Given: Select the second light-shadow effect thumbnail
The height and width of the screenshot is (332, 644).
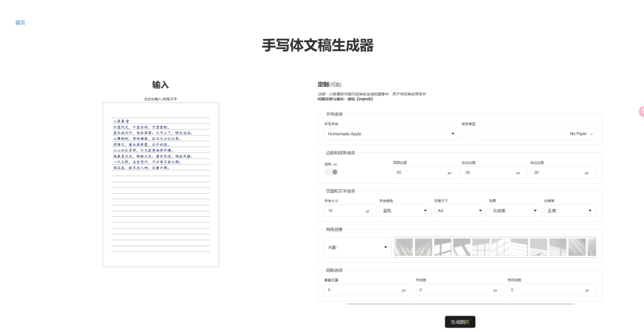Looking at the screenshot, I should pos(423,247).
